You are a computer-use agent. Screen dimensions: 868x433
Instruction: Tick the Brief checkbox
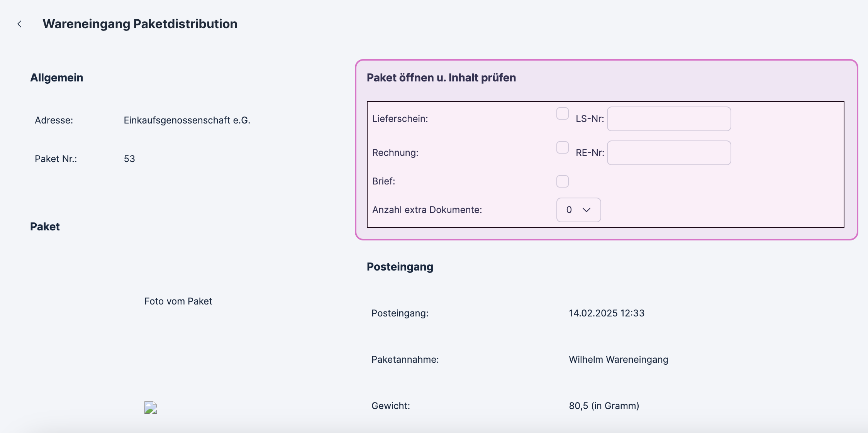[x=562, y=181]
